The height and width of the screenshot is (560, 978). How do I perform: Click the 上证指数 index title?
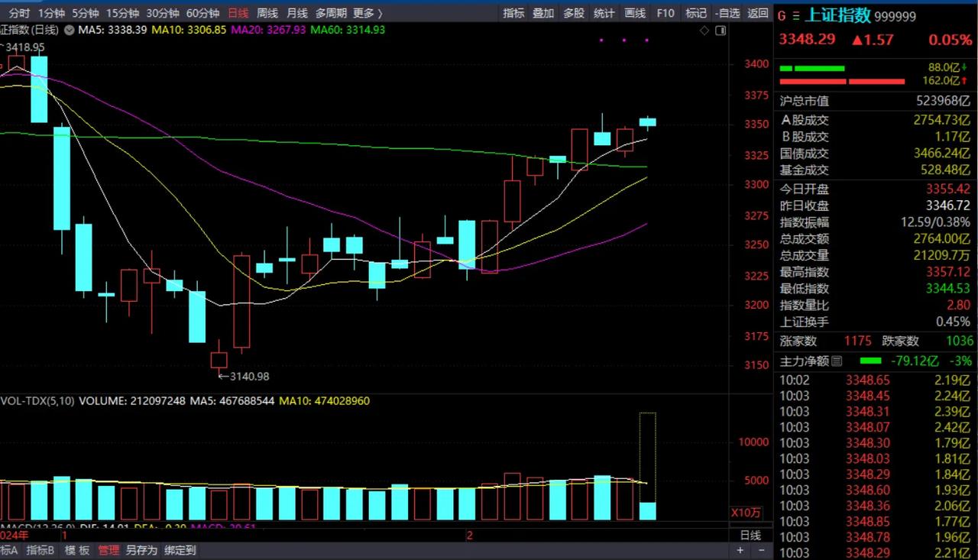pyautogui.click(x=839, y=15)
